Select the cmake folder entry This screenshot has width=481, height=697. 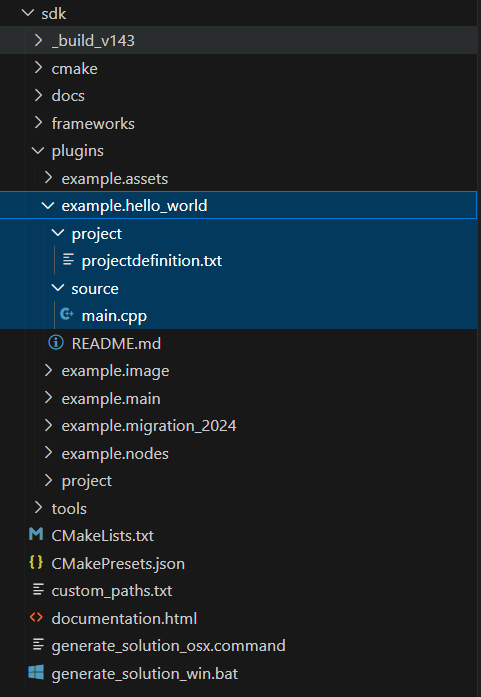coord(74,68)
